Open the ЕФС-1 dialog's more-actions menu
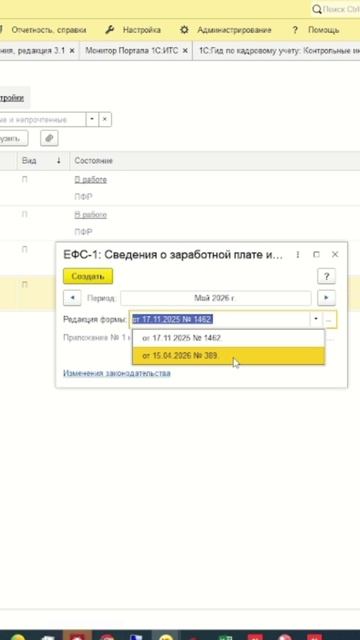The height and width of the screenshot is (640, 360). point(298,255)
